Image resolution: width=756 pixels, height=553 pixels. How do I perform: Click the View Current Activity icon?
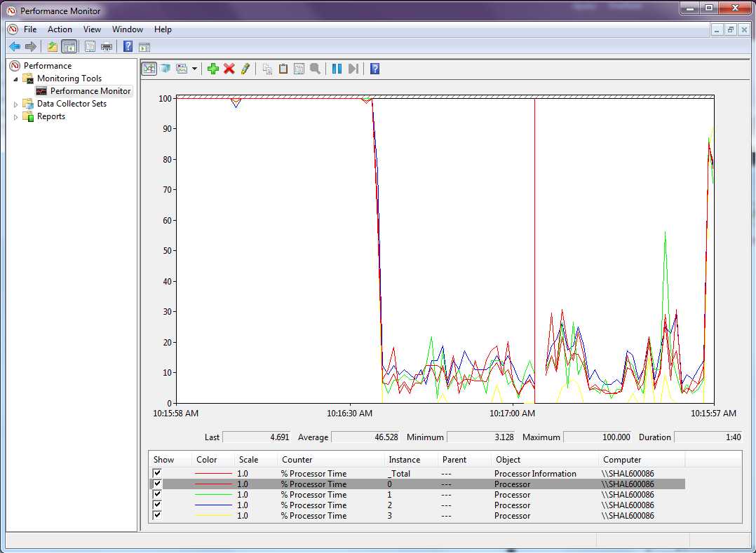coord(149,69)
